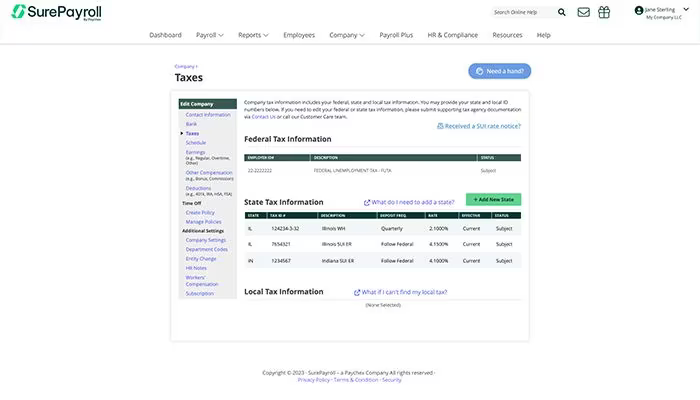The width and height of the screenshot is (700, 400).
Task: Open Company Settings link
Action: (206, 240)
